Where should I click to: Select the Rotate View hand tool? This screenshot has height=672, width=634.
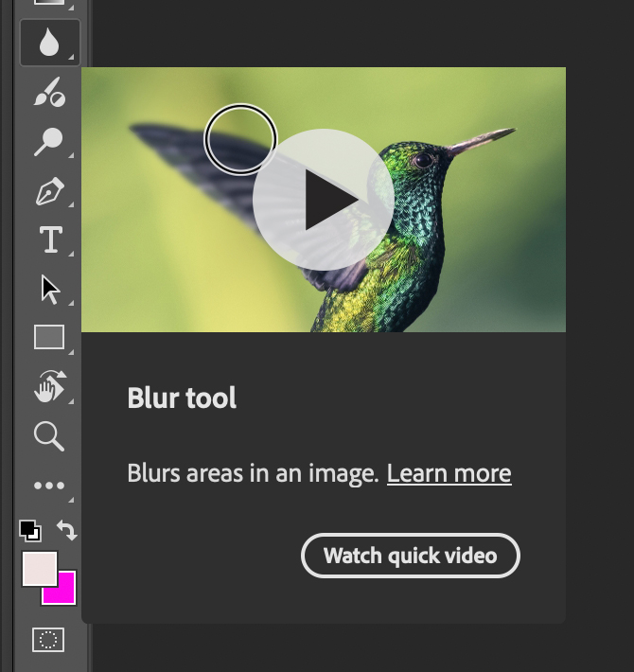50,386
